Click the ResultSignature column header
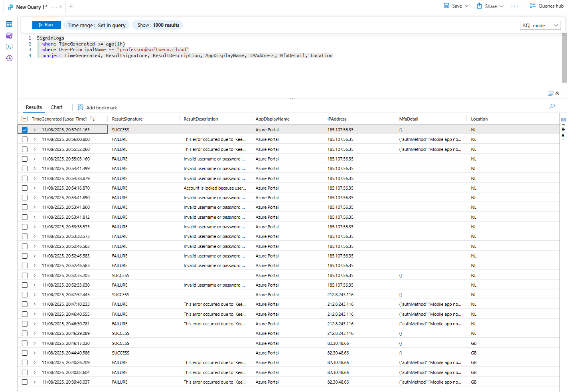Viewport: 571px width, 392px height. point(127,119)
